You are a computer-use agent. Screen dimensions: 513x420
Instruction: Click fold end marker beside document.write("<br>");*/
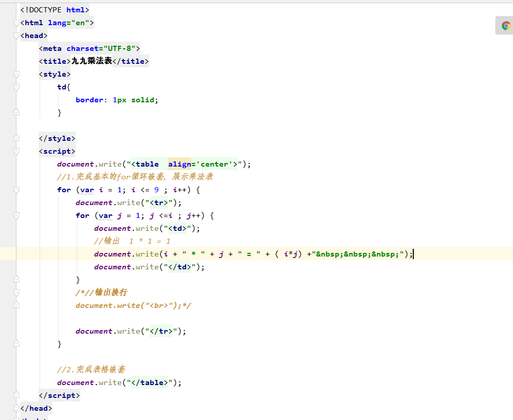point(16,305)
